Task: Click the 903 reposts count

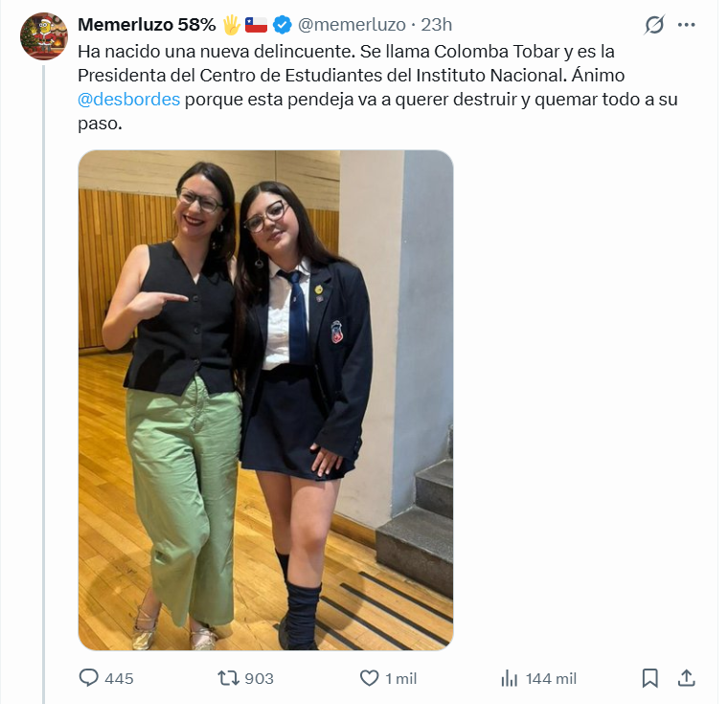Action: point(259,678)
